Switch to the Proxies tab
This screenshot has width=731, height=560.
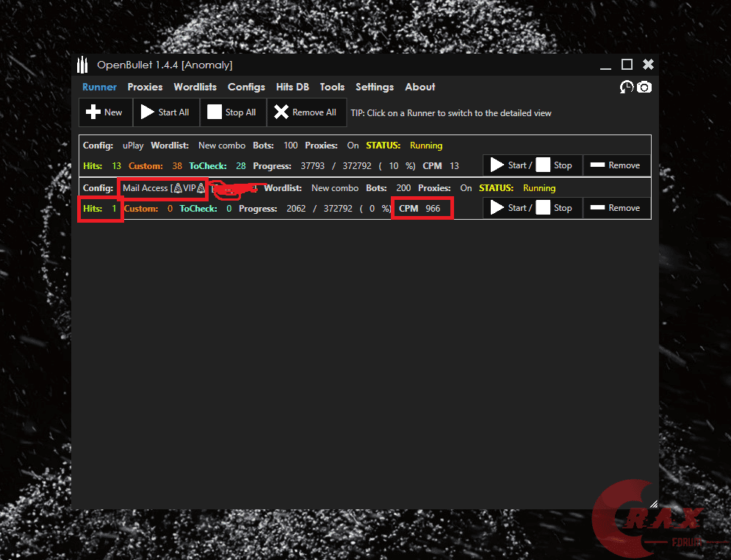pyautogui.click(x=145, y=87)
